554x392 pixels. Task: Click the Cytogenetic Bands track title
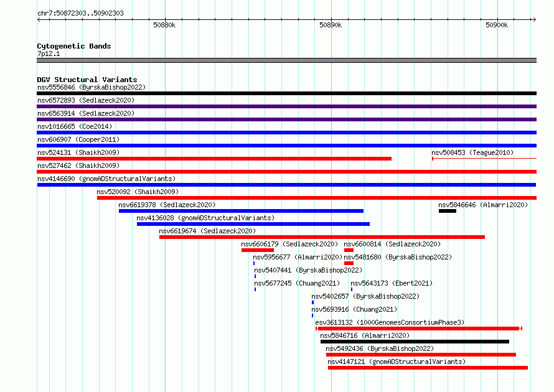[74, 46]
